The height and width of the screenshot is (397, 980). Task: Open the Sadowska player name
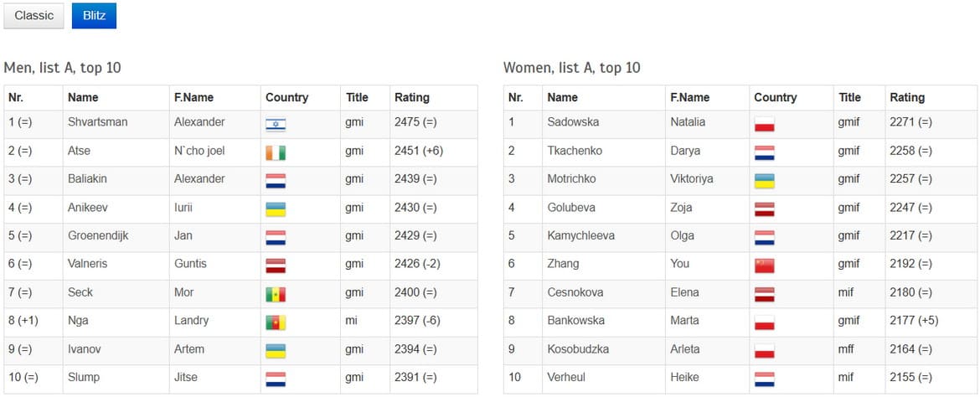pyautogui.click(x=573, y=122)
